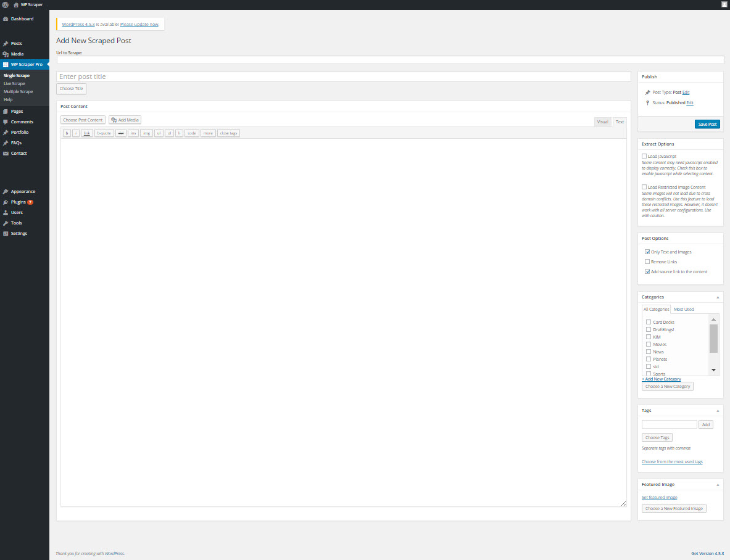Uncheck Add source link to the content

(x=647, y=271)
